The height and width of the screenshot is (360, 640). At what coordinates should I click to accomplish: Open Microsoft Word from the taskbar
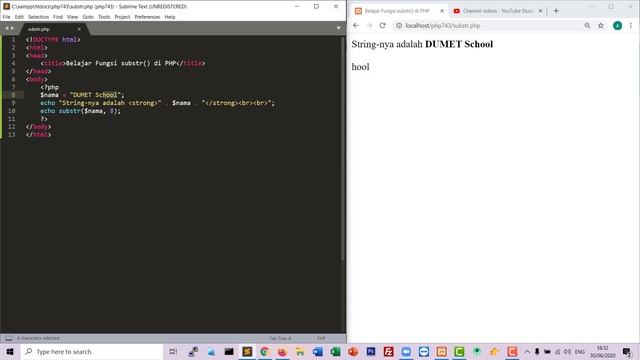(318, 352)
